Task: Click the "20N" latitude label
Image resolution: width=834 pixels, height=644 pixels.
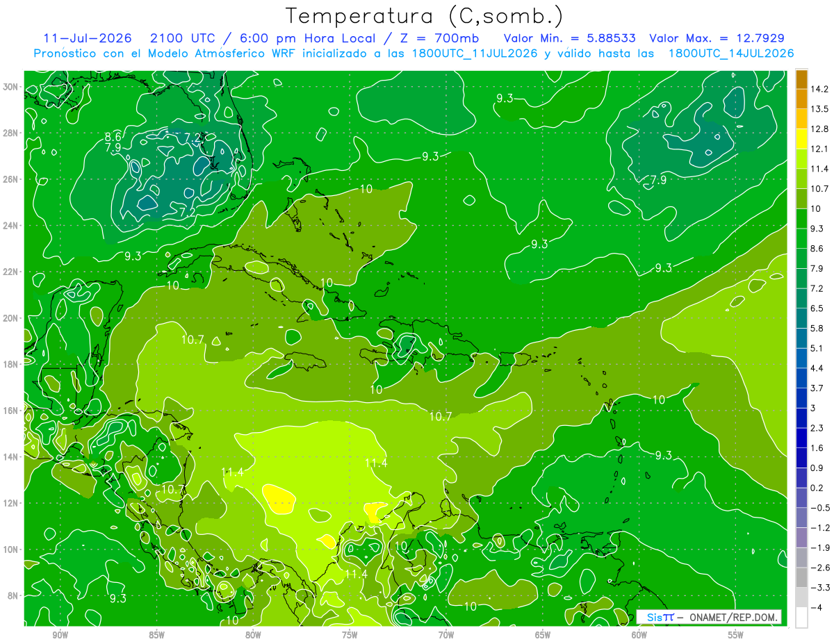Action: pos(10,318)
